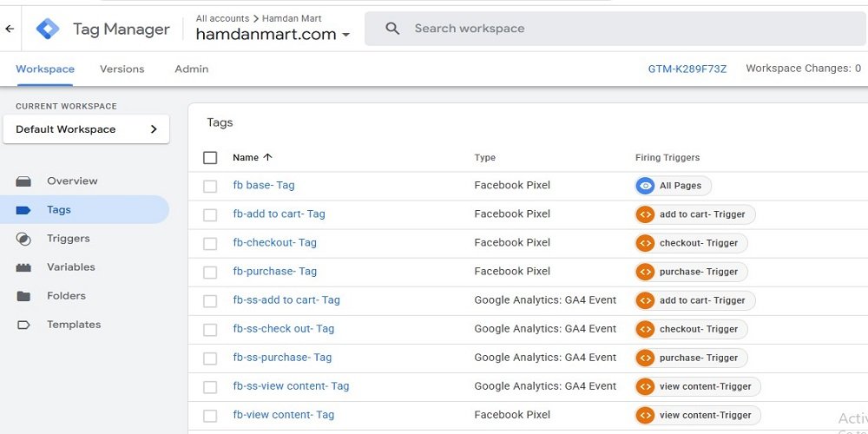Screen dimensions: 868x434
Task: Click trigger icon in fb-checkout row
Action: coord(645,243)
